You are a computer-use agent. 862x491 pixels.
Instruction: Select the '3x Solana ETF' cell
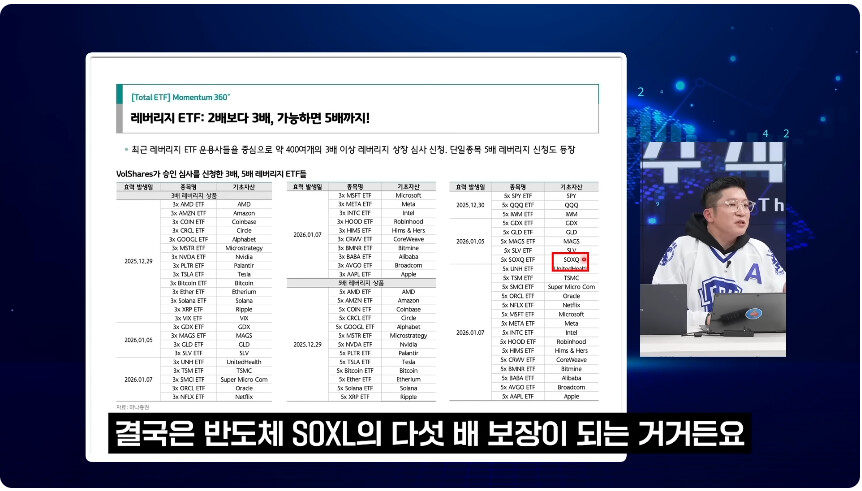click(x=188, y=301)
